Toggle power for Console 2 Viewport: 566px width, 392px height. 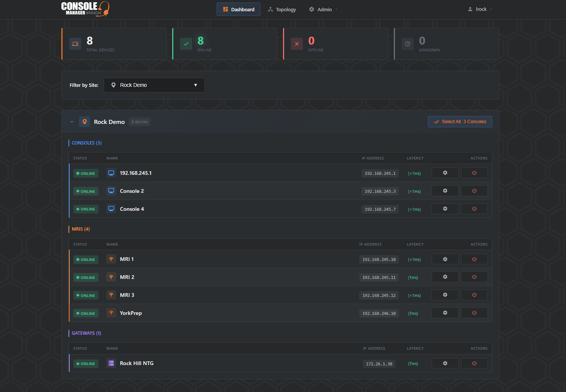pyautogui.click(x=474, y=191)
